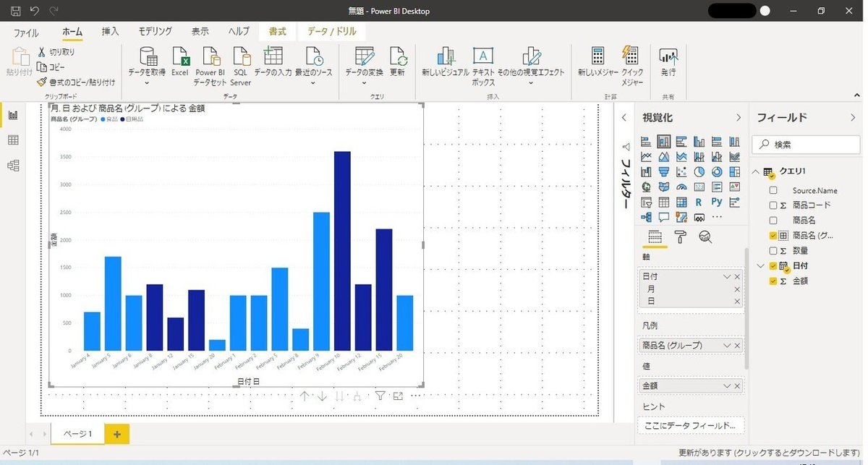
Task: Select map globe visual
Action: [x=646, y=187]
